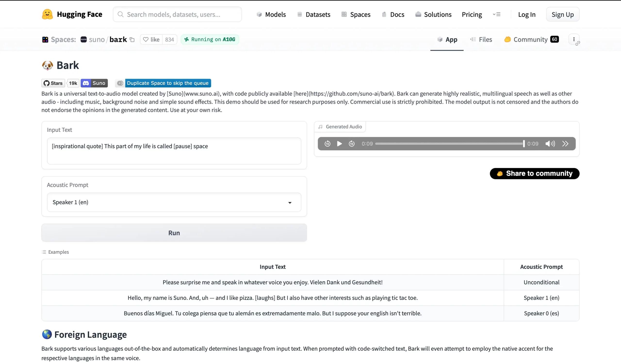
Task: Click Share to community button
Action: 534,174
